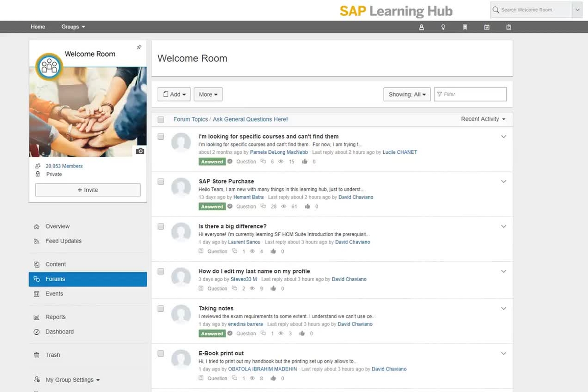This screenshot has width=588, height=392.
Task: Open the Recent Activity sort dropdown
Action: click(x=483, y=119)
